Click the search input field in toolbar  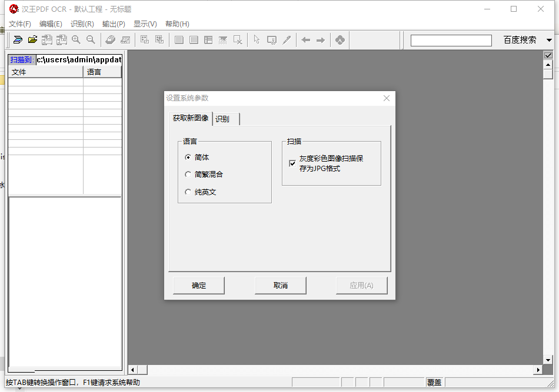(x=451, y=41)
